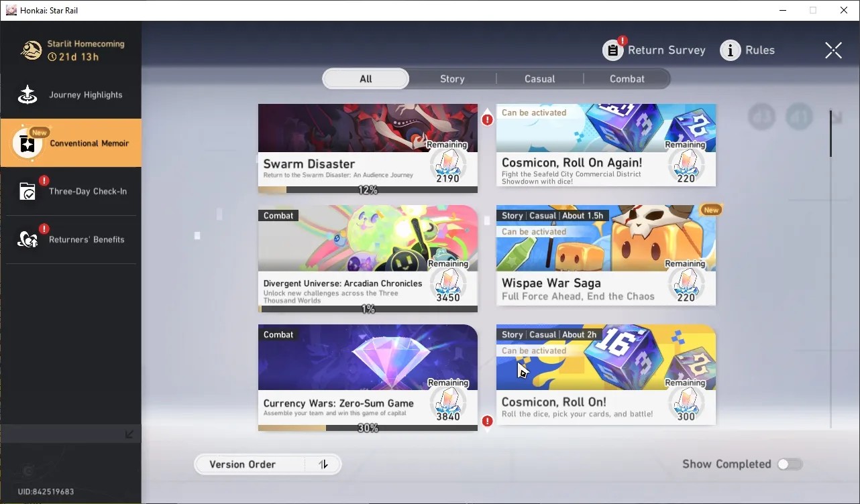The width and height of the screenshot is (860, 504).
Task: Open the Three-Day Check-In calendar icon
Action: (x=28, y=192)
